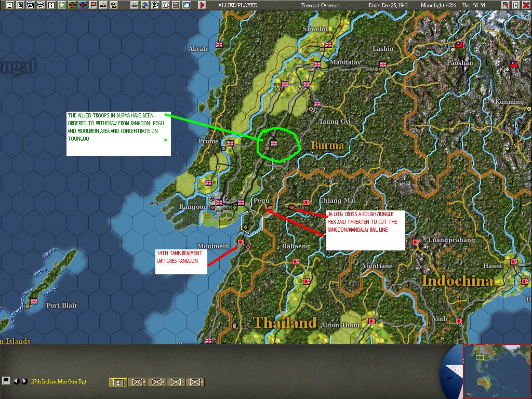532x399 pixels.
Task: Click the grey ship silhouette toolbar icon
Action: point(135,5)
